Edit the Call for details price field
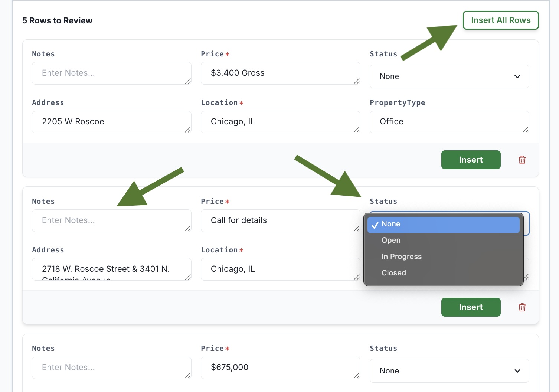The height and width of the screenshot is (392, 559). [x=280, y=220]
